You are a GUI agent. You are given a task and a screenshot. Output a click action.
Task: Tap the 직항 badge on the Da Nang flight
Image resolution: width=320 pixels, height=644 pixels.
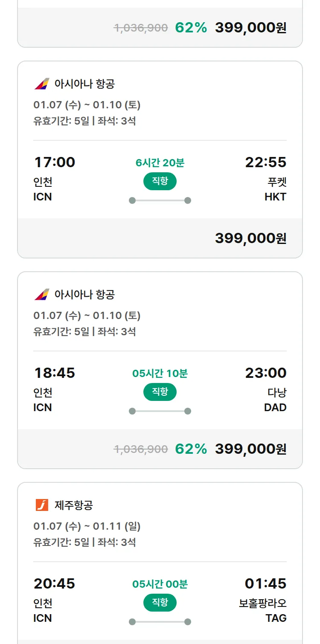click(x=160, y=392)
